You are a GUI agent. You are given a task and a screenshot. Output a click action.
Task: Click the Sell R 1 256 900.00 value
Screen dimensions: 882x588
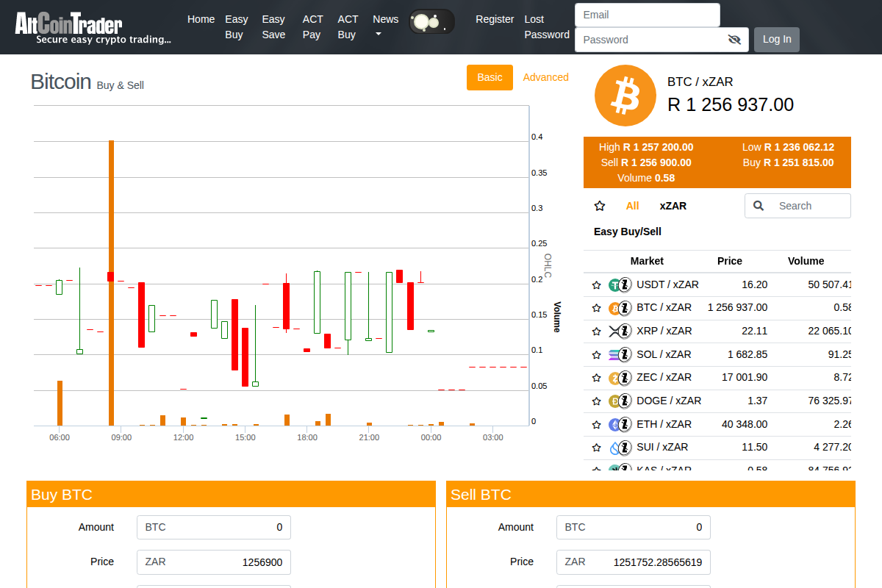click(656, 162)
